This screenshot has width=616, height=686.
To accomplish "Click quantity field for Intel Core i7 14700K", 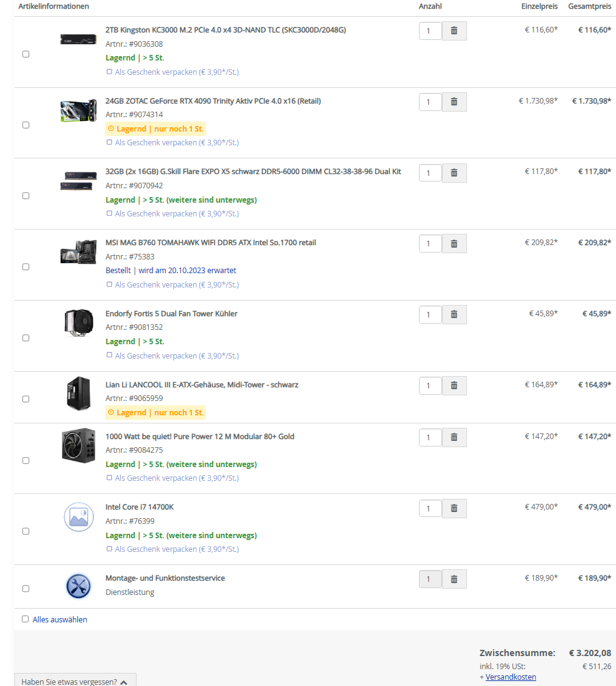I will point(430,508).
